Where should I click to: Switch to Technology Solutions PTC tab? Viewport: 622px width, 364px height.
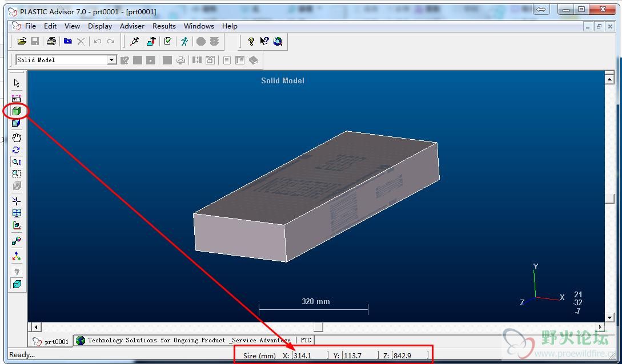click(x=194, y=340)
